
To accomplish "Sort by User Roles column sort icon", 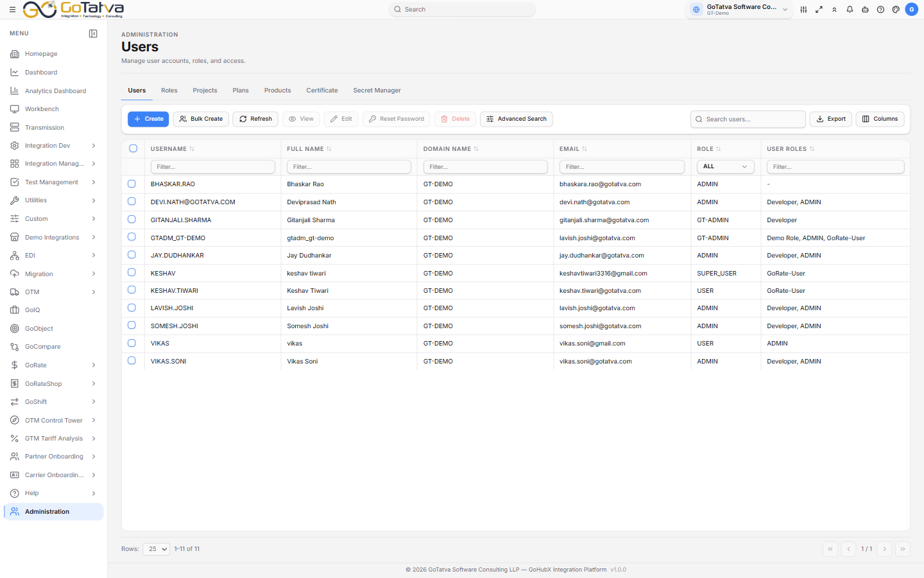I will tap(812, 149).
